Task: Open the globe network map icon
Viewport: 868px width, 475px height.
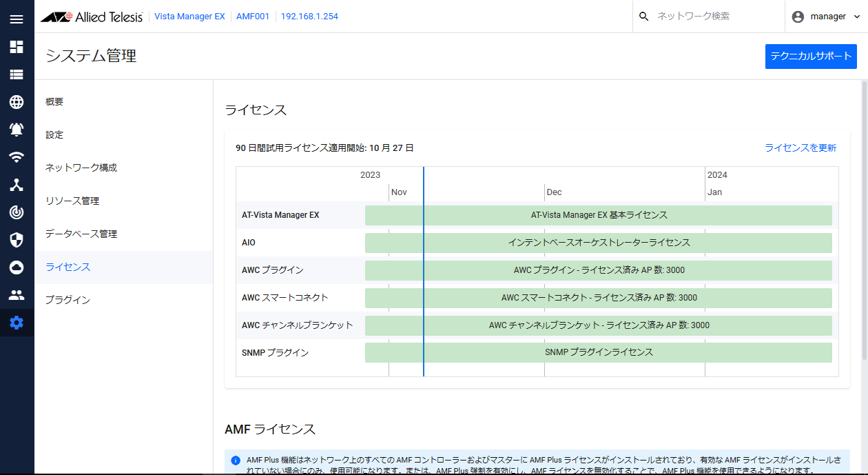Action: tap(17, 102)
